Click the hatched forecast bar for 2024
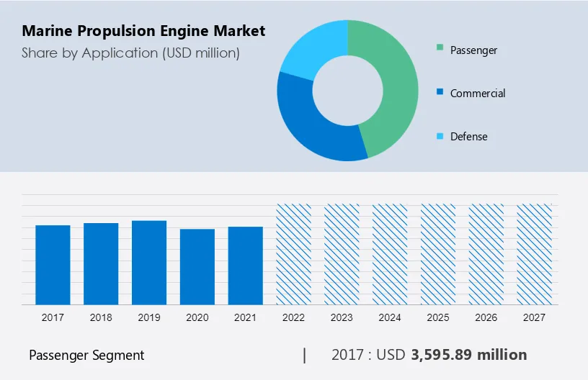 click(x=390, y=254)
